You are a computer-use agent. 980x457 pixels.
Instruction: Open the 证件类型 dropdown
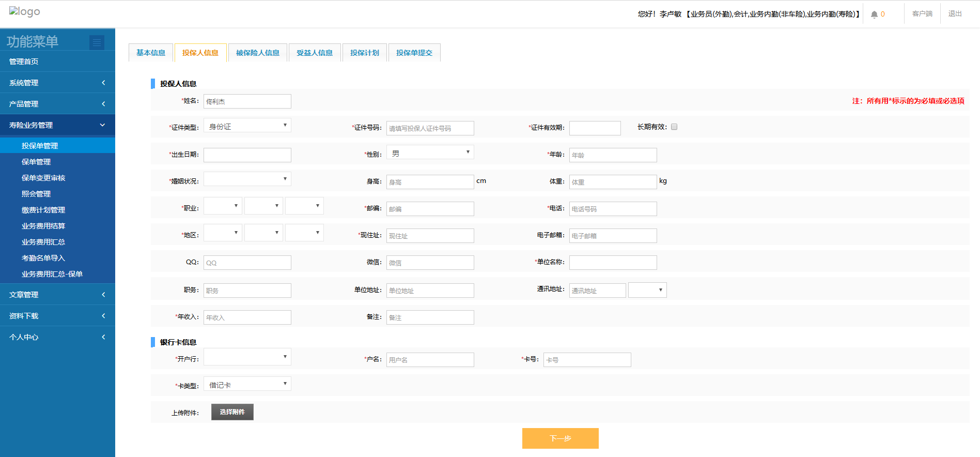[x=247, y=126]
